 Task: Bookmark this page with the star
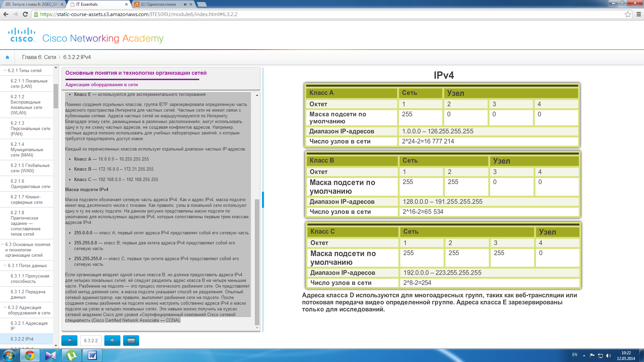point(628,14)
